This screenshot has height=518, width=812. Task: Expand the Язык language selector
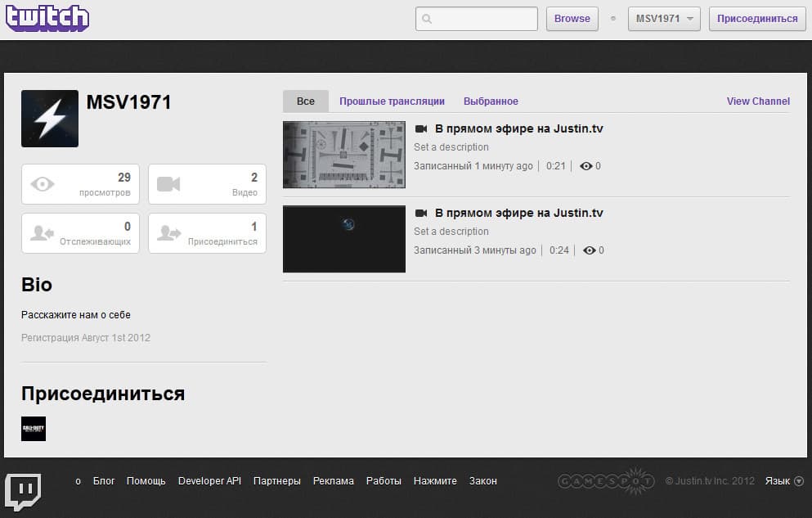784,481
